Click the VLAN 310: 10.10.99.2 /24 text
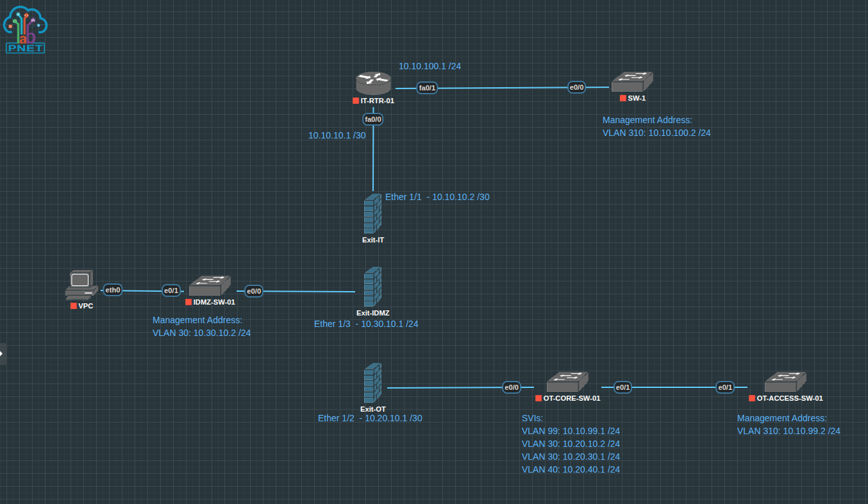 tap(789, 431)
